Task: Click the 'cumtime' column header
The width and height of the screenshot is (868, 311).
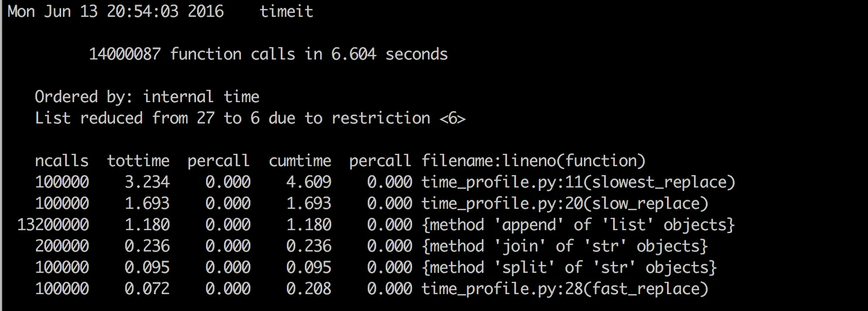Action: (x=300, y=161)
